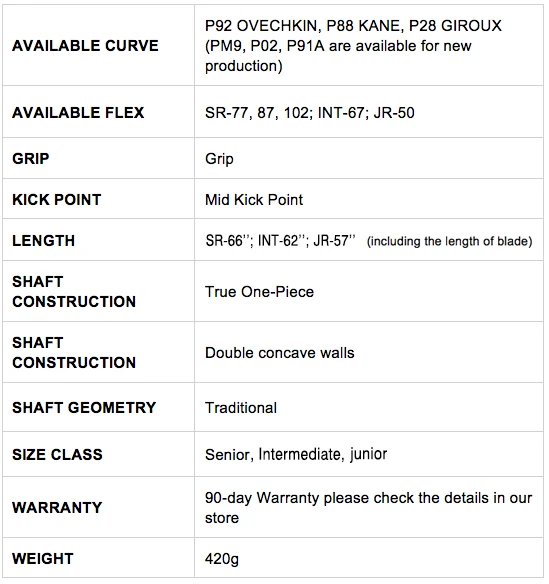Click the True One-Piece value
The image size is (549, 584).
(259, 292)
